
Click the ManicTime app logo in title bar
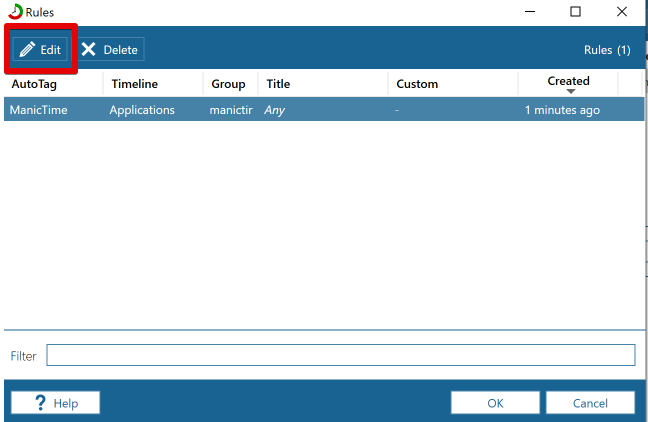pos(15,12)
